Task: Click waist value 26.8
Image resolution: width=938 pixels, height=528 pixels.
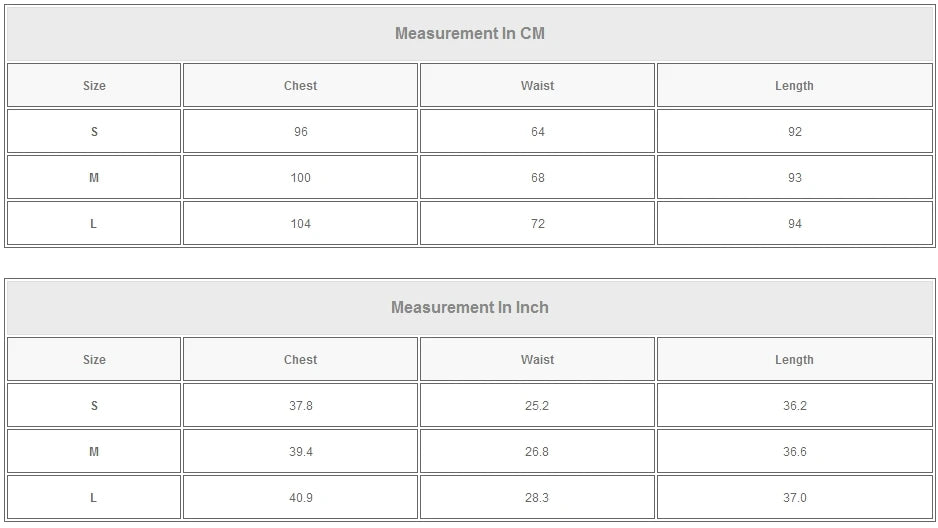Action: point(537,452)
